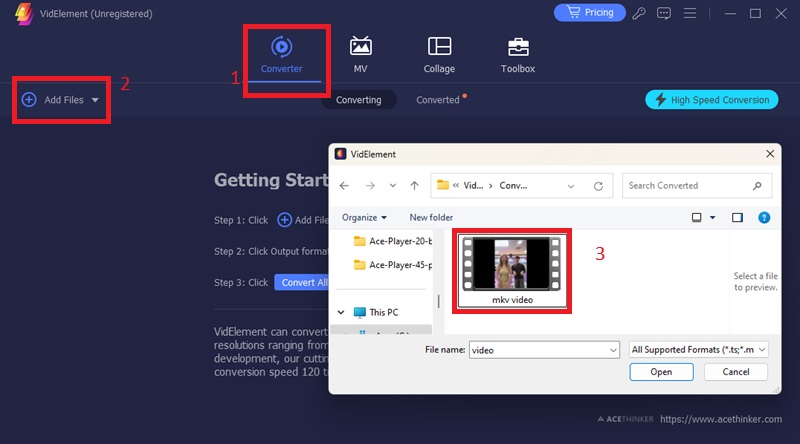Click the plus circle Add Files icon
The height and width of the screenshot is (444, 800).
click(29, 100)
